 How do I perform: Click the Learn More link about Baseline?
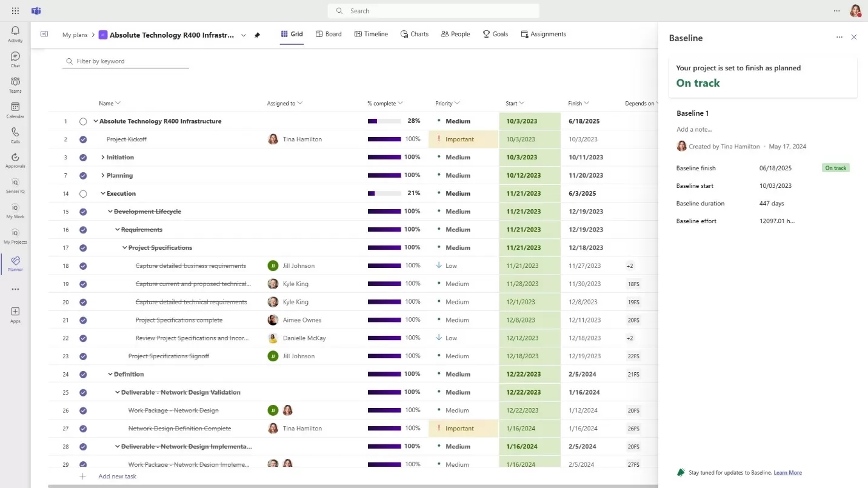(787, 472)
